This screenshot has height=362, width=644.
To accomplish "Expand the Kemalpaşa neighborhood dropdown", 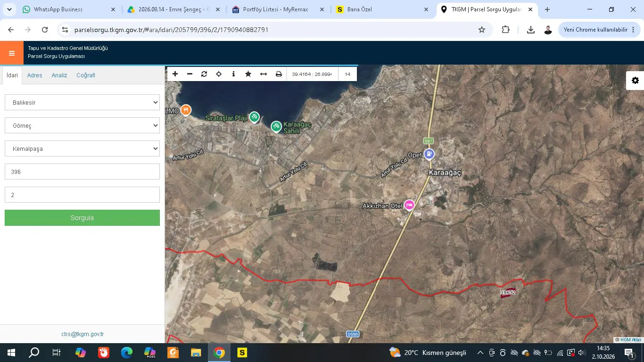I will point(82,148).
